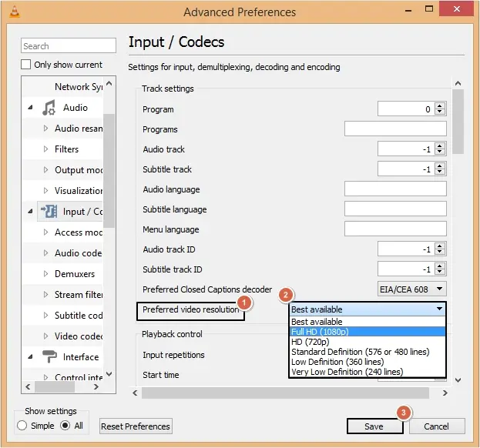Decrease the Program value with down arrow

coord(440,112)
